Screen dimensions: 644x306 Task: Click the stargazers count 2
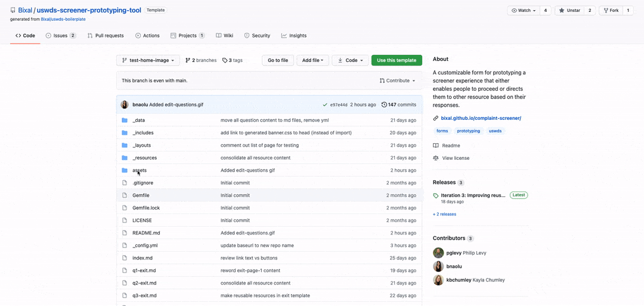(x=590, y=11)
